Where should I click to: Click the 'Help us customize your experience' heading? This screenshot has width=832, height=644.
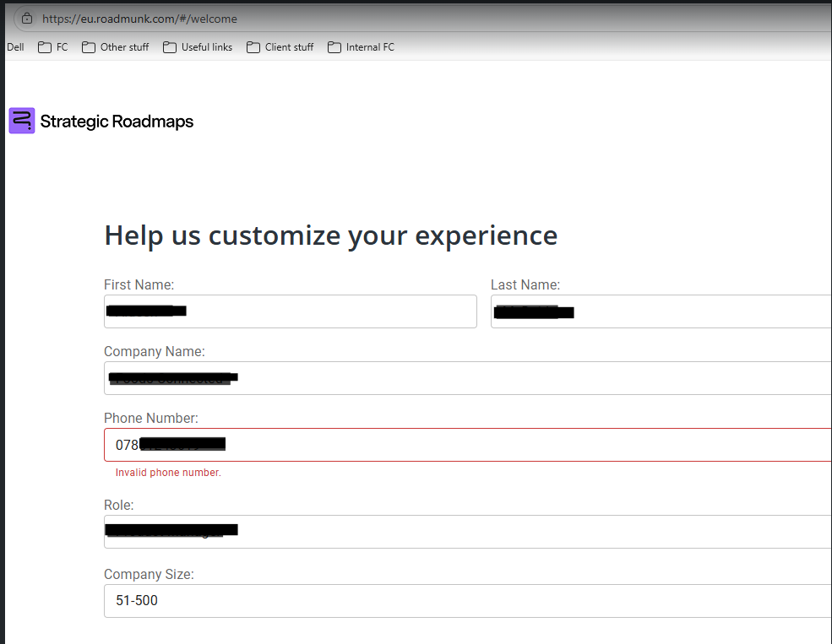tap(330, 235)
